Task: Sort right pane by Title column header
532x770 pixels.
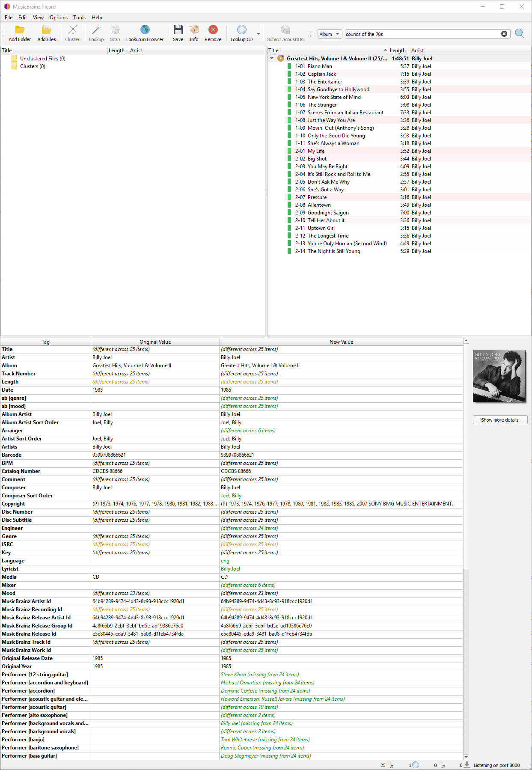Action: coord(328,51)
